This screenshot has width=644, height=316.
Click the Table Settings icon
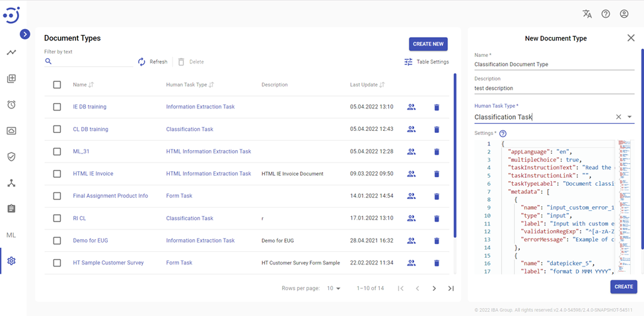click(x=408, y=62)
